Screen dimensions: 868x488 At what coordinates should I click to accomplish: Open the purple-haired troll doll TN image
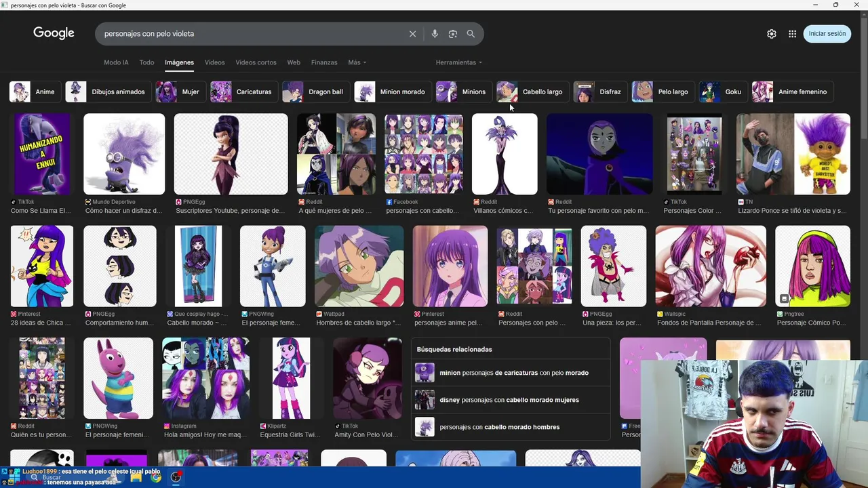793,154
